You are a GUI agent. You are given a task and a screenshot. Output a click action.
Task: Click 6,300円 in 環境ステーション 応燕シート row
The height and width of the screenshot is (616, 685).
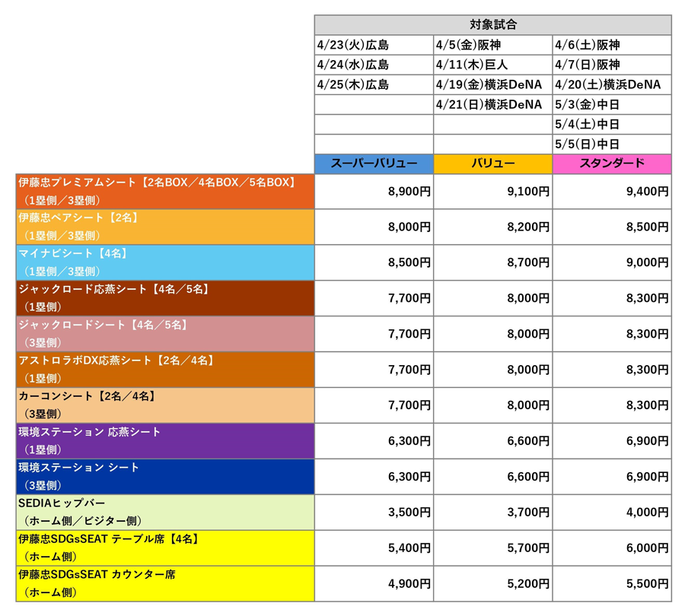coord(374,441)
